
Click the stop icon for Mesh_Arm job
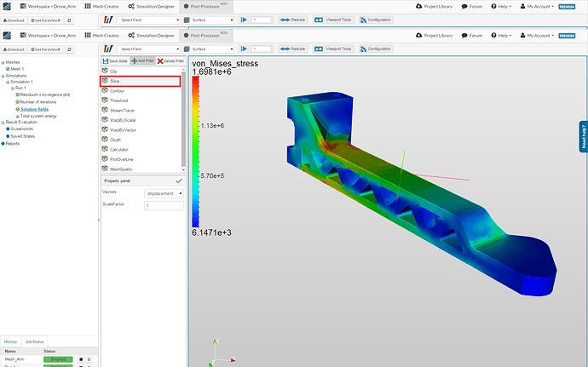[80, 359]
